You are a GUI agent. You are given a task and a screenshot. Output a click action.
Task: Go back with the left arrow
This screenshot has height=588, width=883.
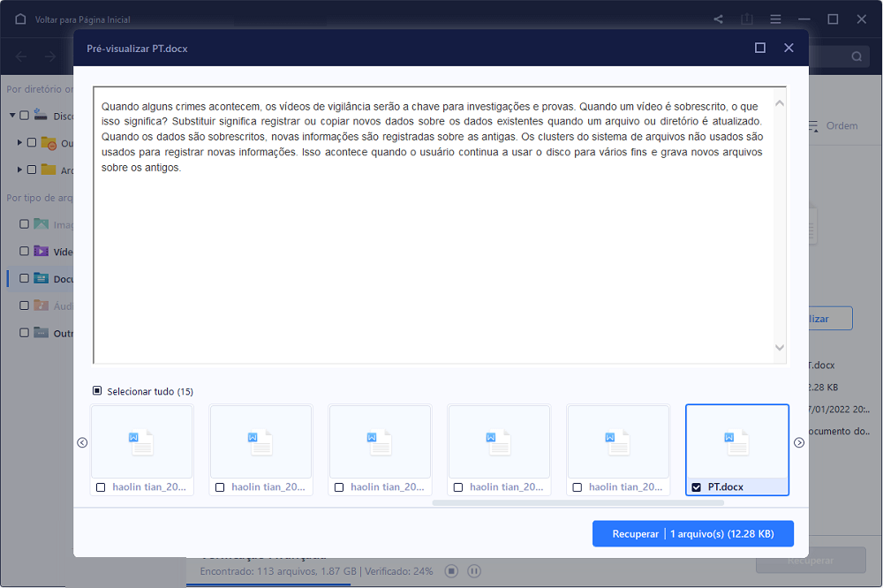[x=21, y=57]
